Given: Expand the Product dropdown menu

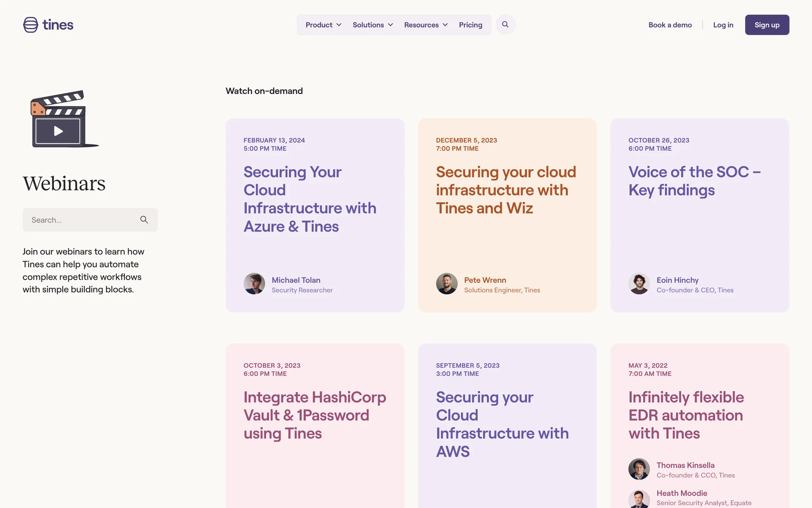Looking at the screenshot, I should [323, 25].
